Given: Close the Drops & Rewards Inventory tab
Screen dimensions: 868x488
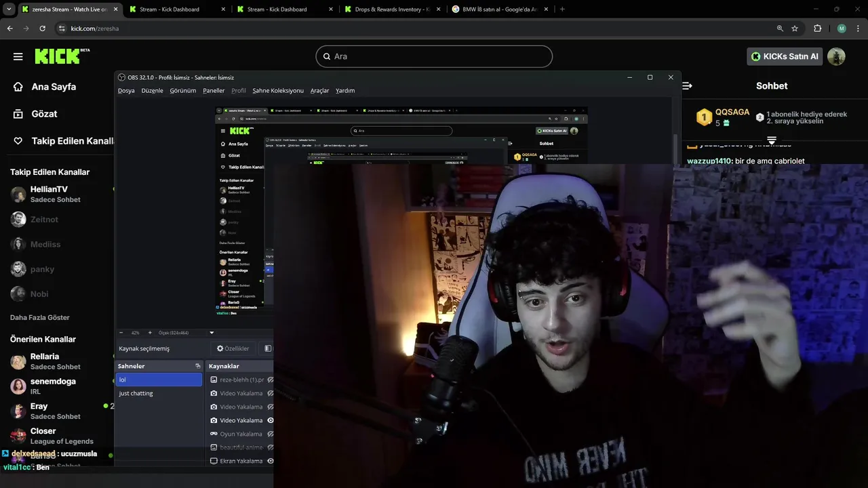Looking at the screenshot, I should (438, 9).
